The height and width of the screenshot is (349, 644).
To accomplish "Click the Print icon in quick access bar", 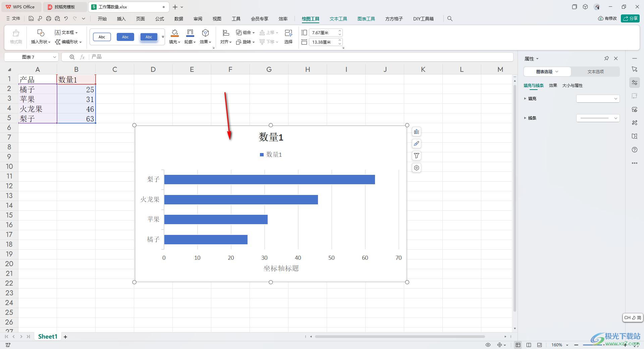I will [x=49, y=19].
